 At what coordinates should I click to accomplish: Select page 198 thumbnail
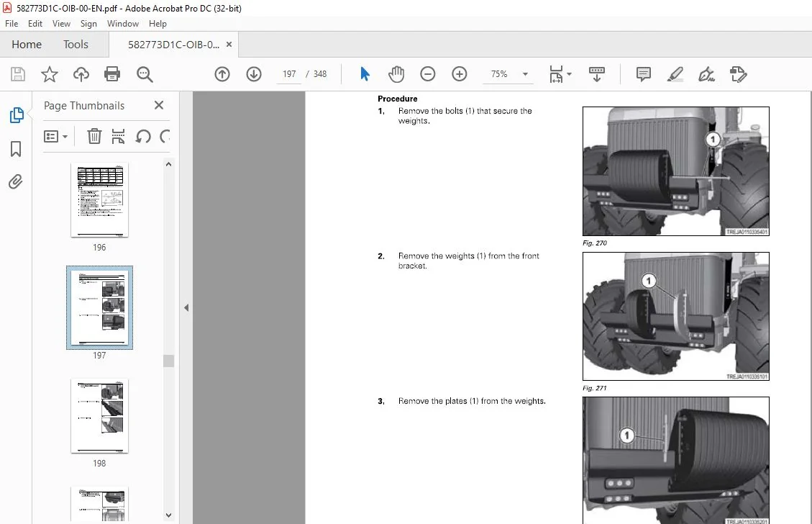coord(99,416)
